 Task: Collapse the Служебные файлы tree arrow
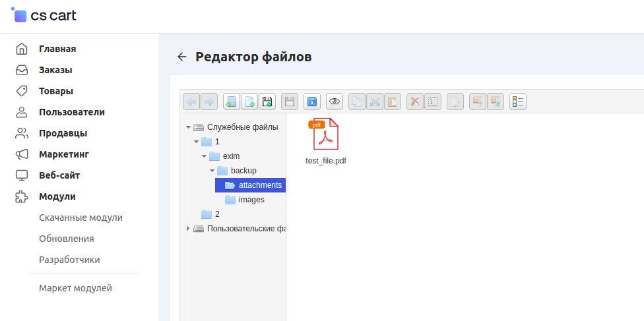pos(189,127)
